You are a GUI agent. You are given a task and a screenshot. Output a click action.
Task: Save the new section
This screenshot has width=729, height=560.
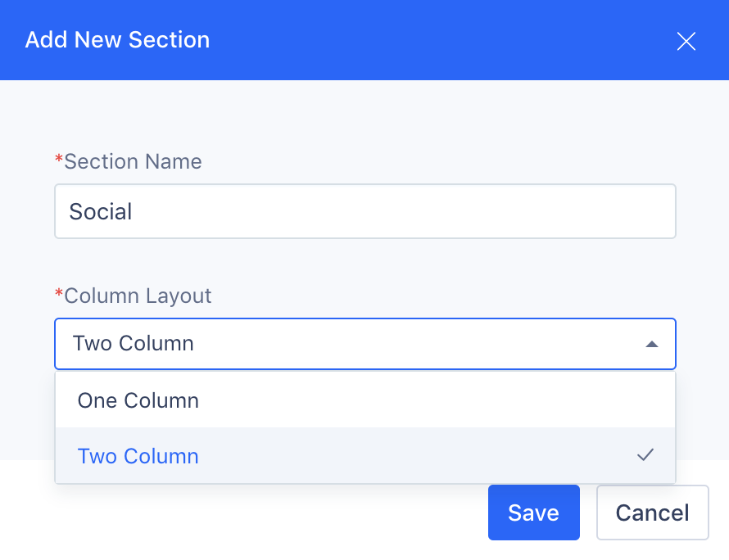534,513
